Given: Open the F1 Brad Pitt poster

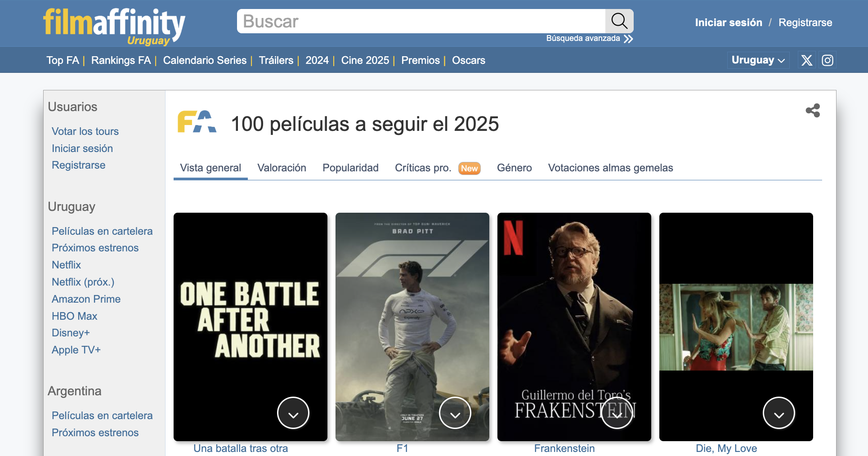Looking at the screenshot, I should tap(412, 327).
